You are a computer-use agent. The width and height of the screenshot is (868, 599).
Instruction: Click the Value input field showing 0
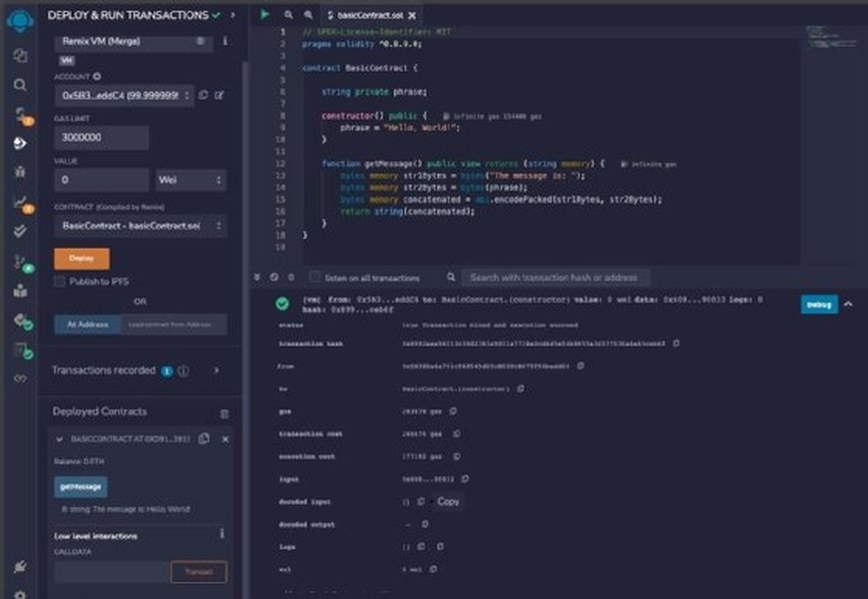click(102, 180)
